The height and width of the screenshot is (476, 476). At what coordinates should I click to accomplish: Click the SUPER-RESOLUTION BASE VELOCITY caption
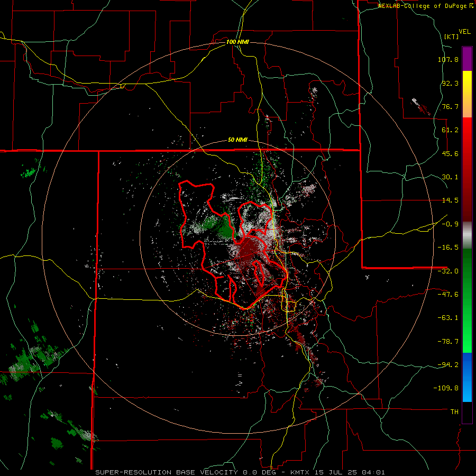[168, 472]
